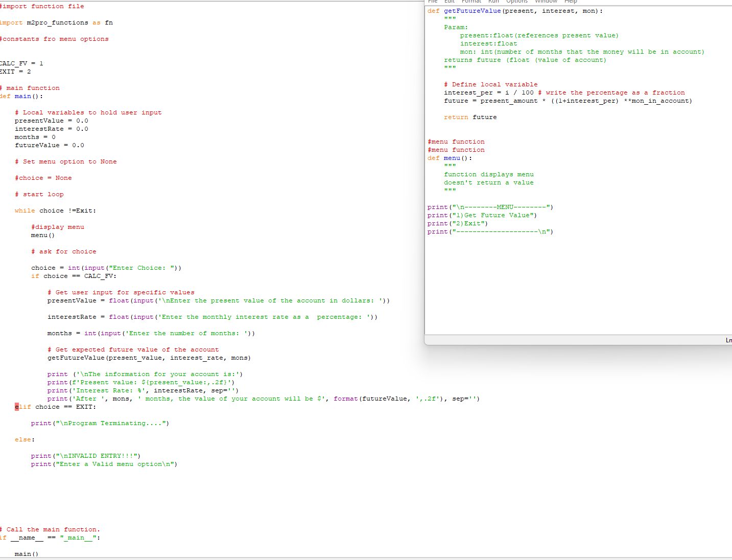Open the Run menu
Image resolution: width=732 pixels, height=560 pixels.
coord(493,2)
